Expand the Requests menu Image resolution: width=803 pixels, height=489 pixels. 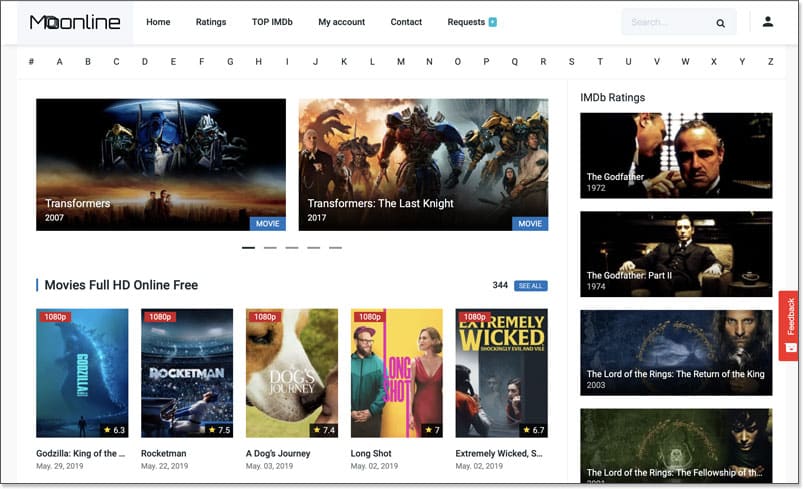[x=466, y=22]
